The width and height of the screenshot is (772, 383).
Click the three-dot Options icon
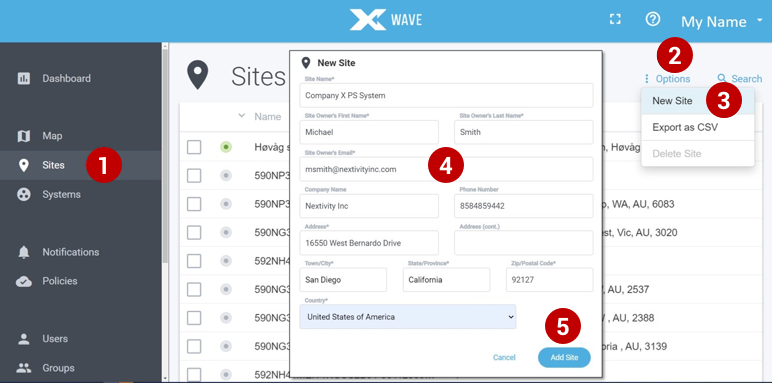(x=646, y=79)
